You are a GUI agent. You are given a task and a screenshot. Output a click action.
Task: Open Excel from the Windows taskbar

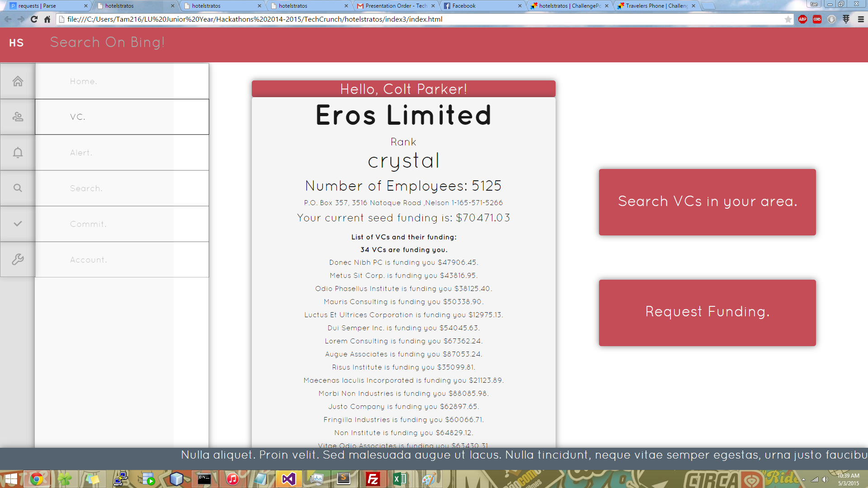[x=400, y=479]
